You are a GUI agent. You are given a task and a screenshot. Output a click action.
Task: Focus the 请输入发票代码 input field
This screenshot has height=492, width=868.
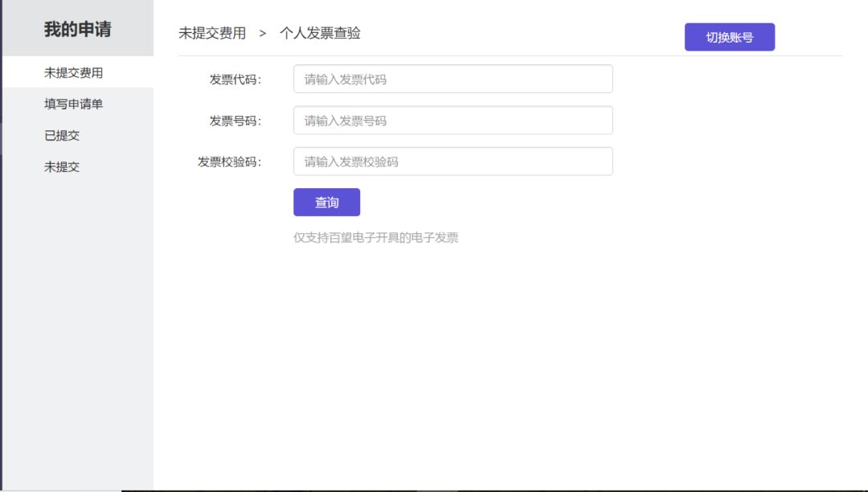[x=452, y=79]
